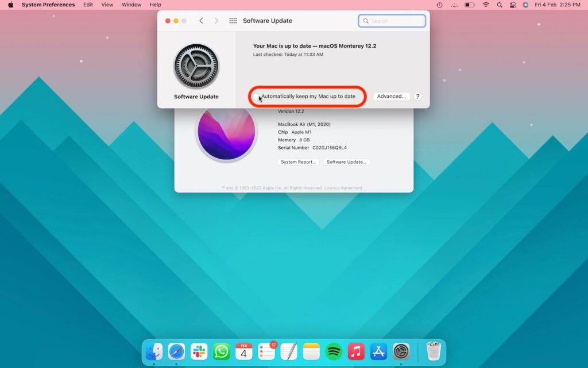588x368 pixels.
Task: Click inside the Search field
Action: pyautogui.click(x=392, y=20)
